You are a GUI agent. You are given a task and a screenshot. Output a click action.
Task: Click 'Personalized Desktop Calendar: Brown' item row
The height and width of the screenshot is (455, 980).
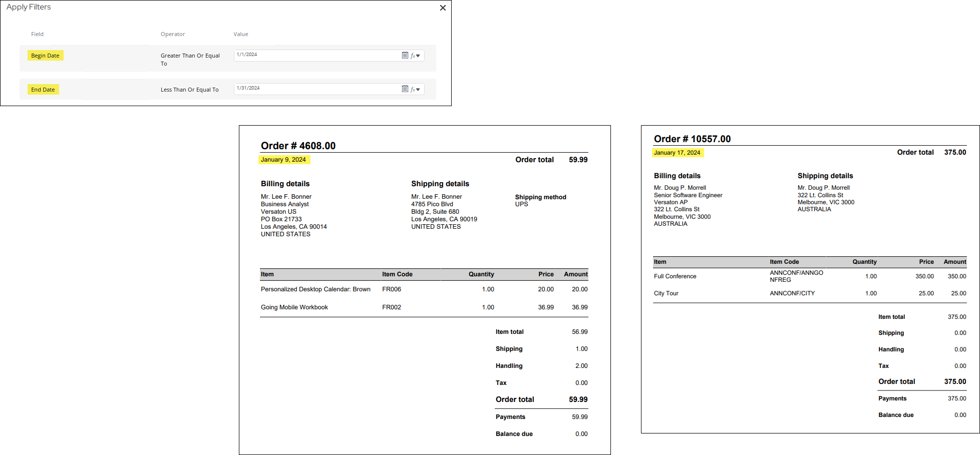315,289
